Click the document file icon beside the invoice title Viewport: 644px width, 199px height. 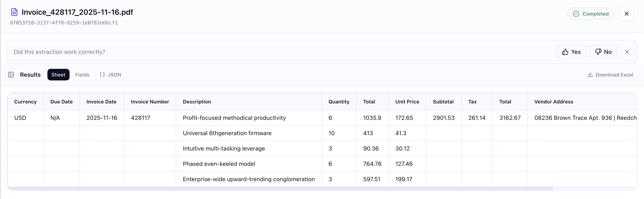pos(14,12)
